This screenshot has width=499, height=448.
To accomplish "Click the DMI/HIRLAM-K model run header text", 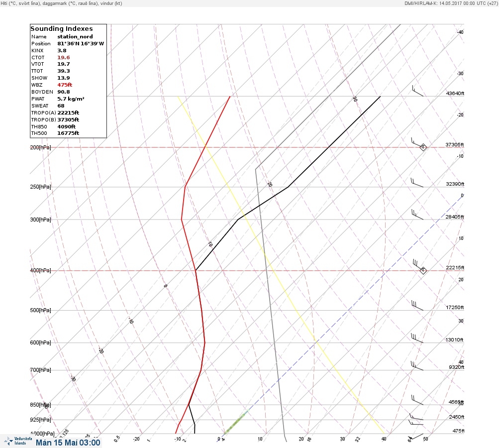I will coord(451,3).
